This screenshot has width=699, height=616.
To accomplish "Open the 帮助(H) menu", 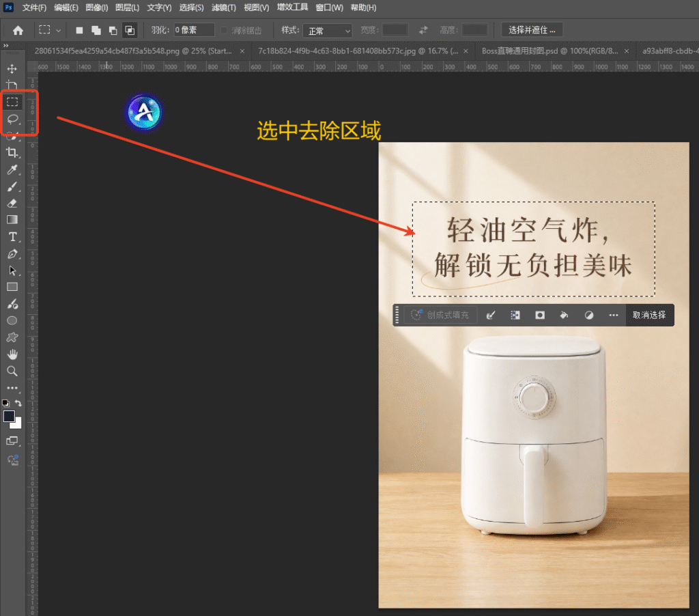I will [x=363, y=8].
